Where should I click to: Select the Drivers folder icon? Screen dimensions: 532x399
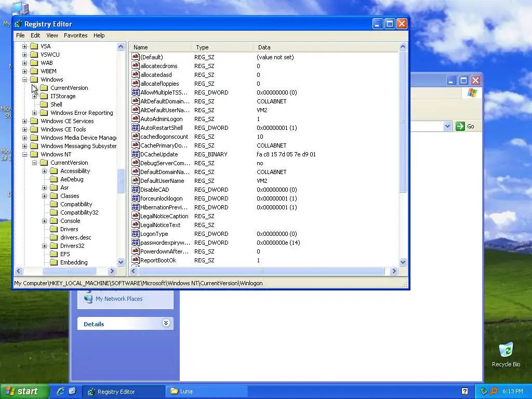[x=54, y=229]
